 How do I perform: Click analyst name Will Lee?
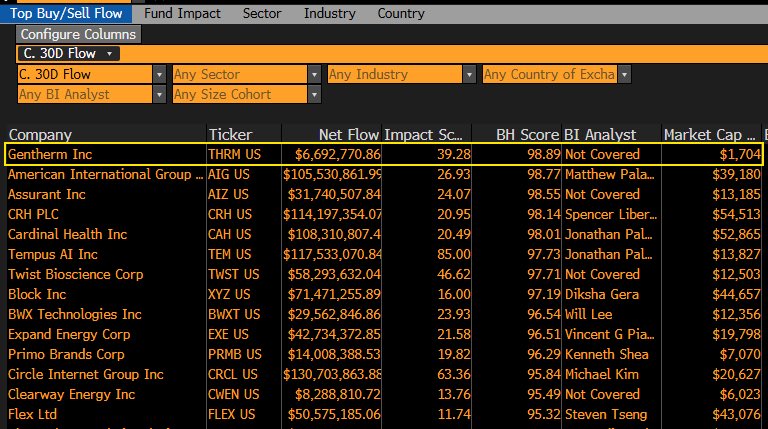pyautogui.click(x=589, y=314)
